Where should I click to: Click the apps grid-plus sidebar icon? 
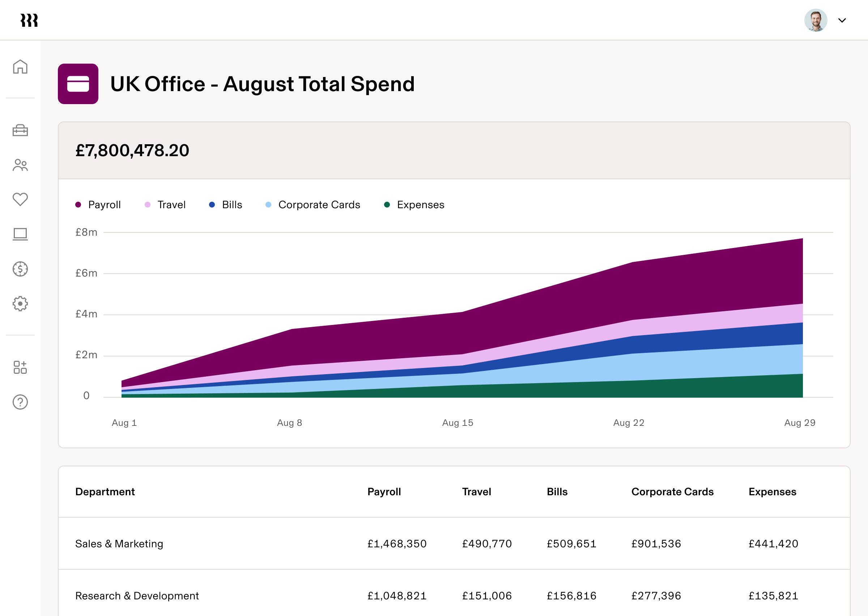point(20,367)
